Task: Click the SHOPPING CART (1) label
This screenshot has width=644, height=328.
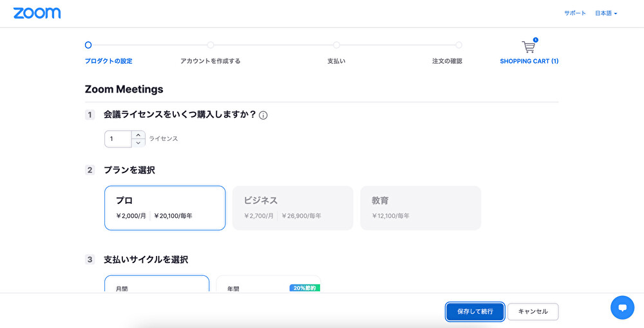Action: click(x=529, y=61)
